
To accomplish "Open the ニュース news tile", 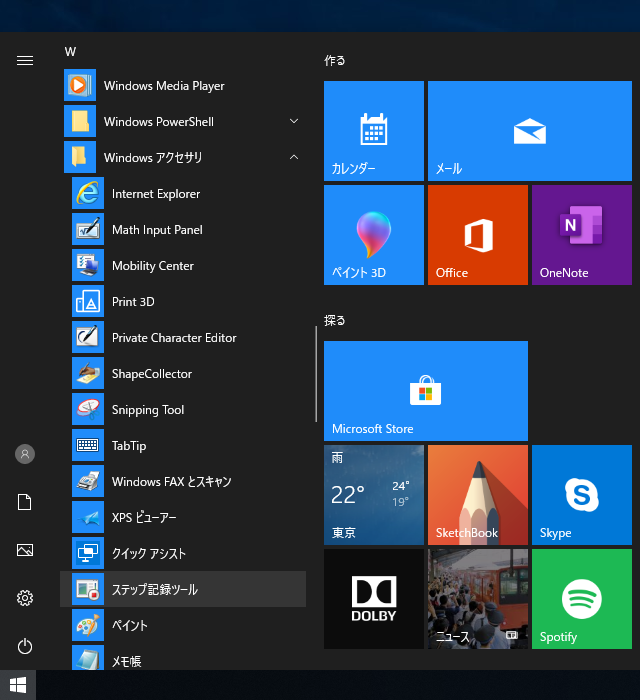I will click(478, 599).
